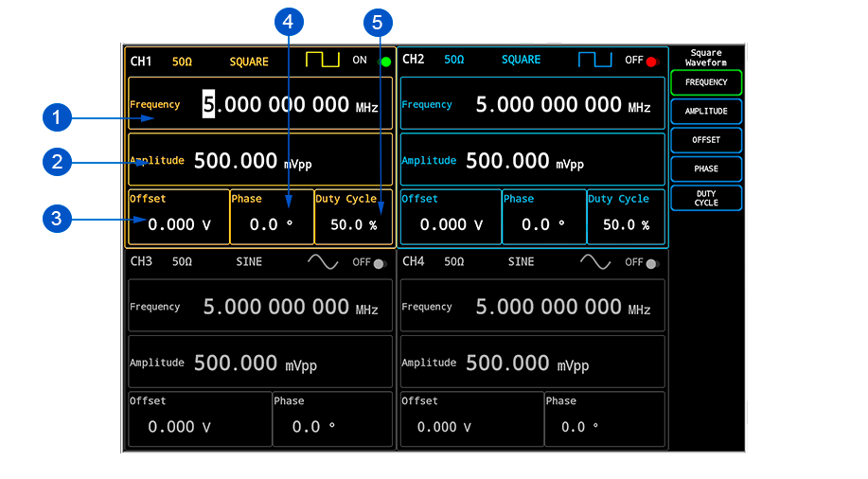The image size is (868, 479).
Task: Click the CH4 50Ω impedance label
Action: tap(454, 262)
